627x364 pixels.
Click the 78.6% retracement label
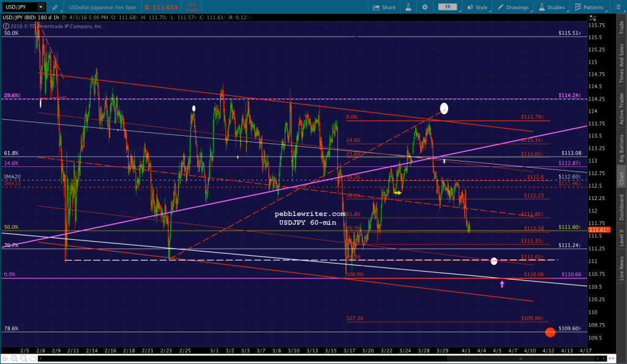(x=11, y=329)
